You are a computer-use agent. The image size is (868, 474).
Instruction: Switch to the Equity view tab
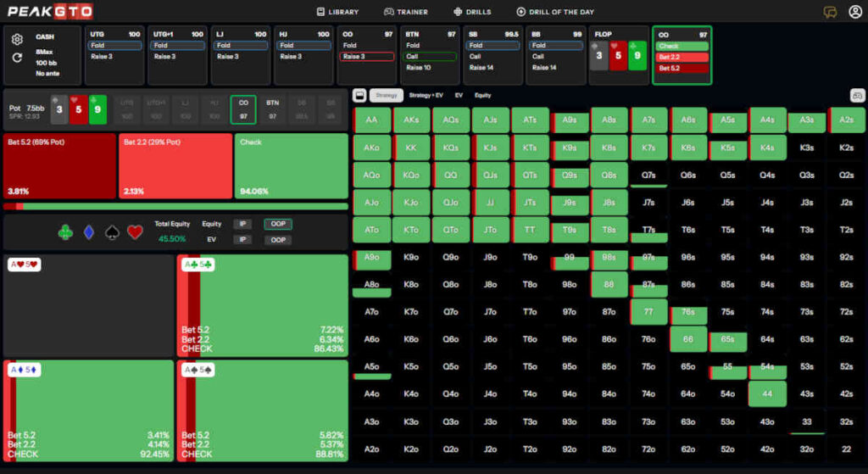pos(482,95)
